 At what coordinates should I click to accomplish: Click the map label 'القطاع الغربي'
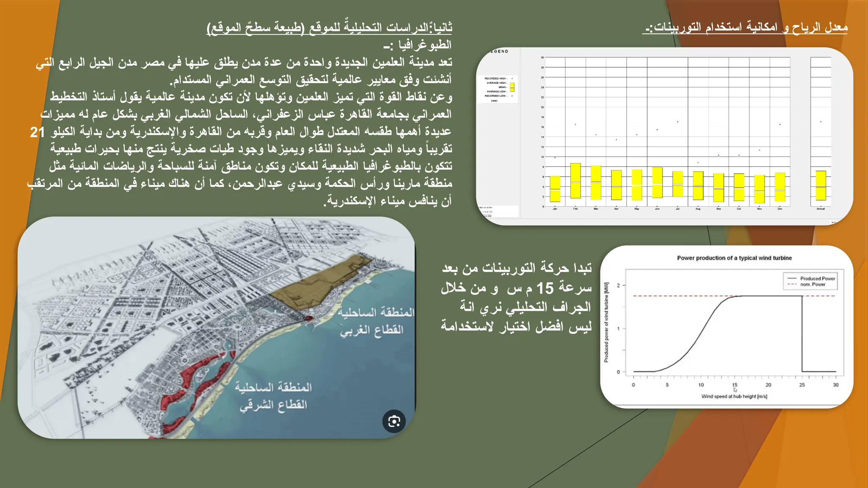tap(372, 330)
